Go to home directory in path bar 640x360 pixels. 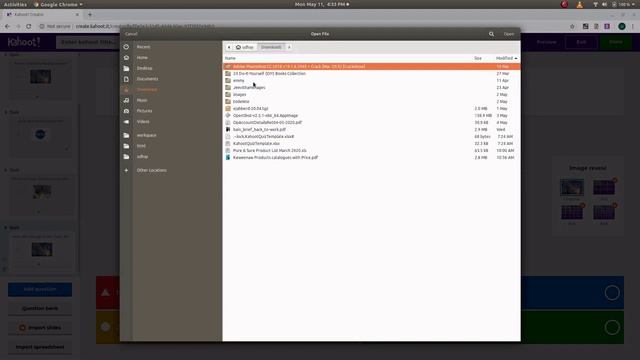245,47
